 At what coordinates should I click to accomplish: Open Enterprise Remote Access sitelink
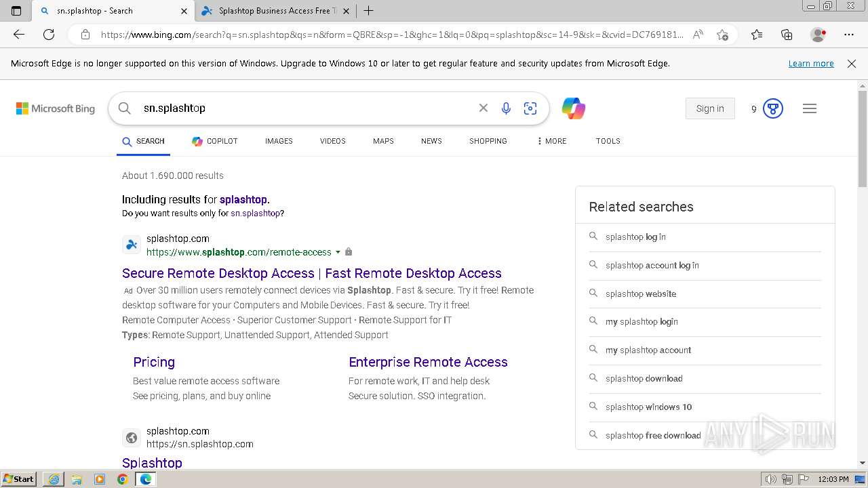coord(428,362)
